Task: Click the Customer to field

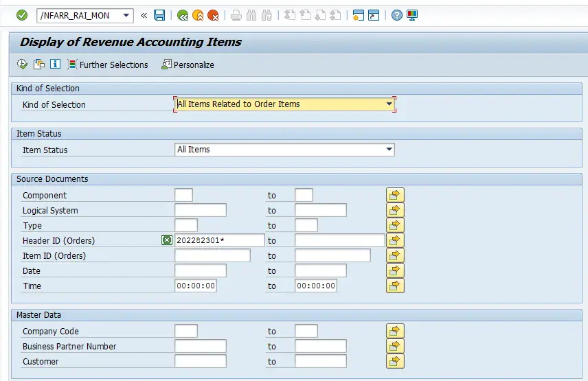Action: (x=321, y=361)
